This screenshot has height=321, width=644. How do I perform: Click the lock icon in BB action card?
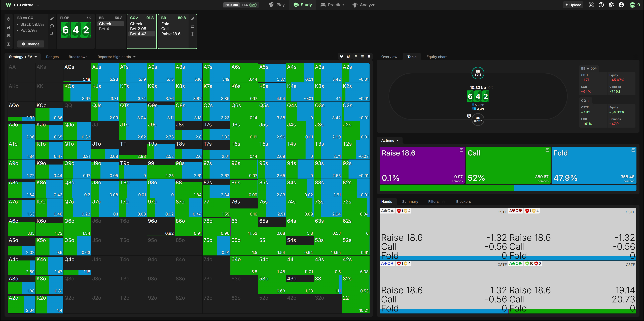point(193,26)
